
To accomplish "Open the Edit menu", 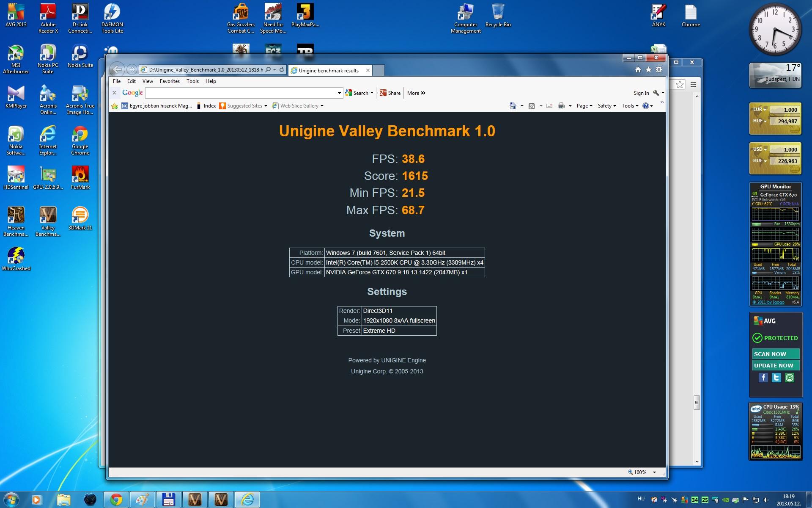I will tap(132, 81).
